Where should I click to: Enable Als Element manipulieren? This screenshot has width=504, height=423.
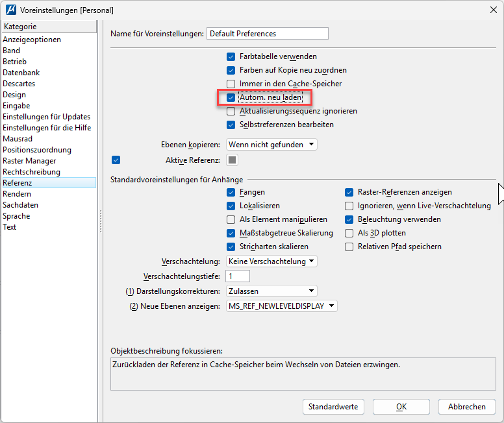tap(231, 219)
